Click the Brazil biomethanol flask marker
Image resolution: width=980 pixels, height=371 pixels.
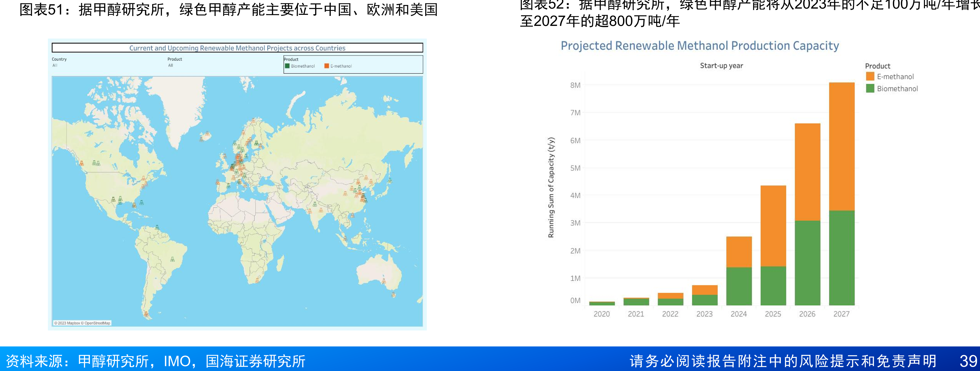click(172, 259)
